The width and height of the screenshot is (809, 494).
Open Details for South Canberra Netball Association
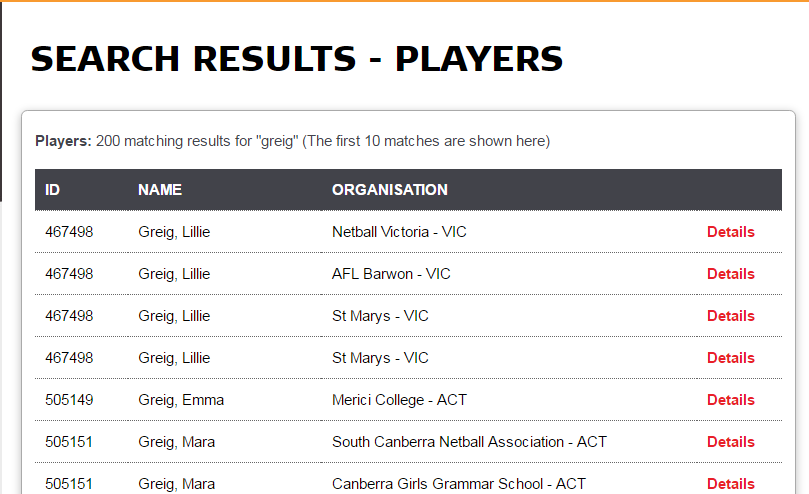731,442
